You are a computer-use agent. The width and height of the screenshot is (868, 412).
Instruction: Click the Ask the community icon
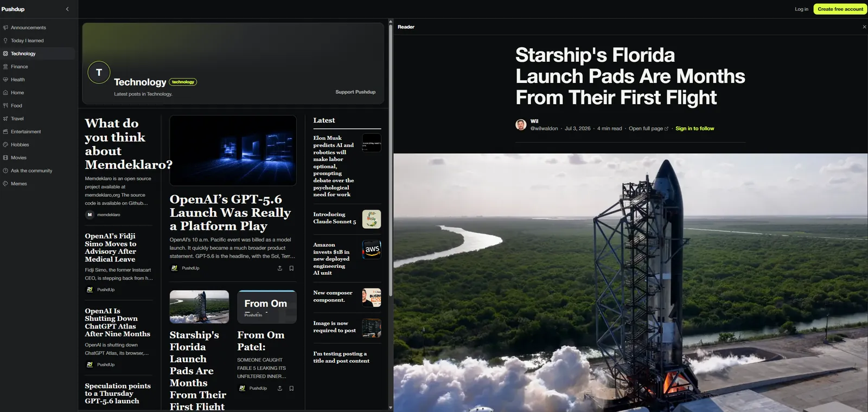click(x=5, y=171)
